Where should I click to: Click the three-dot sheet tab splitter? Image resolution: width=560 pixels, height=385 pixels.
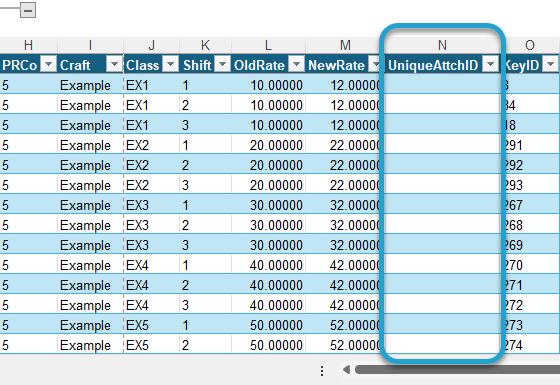[x=322, y=371]
